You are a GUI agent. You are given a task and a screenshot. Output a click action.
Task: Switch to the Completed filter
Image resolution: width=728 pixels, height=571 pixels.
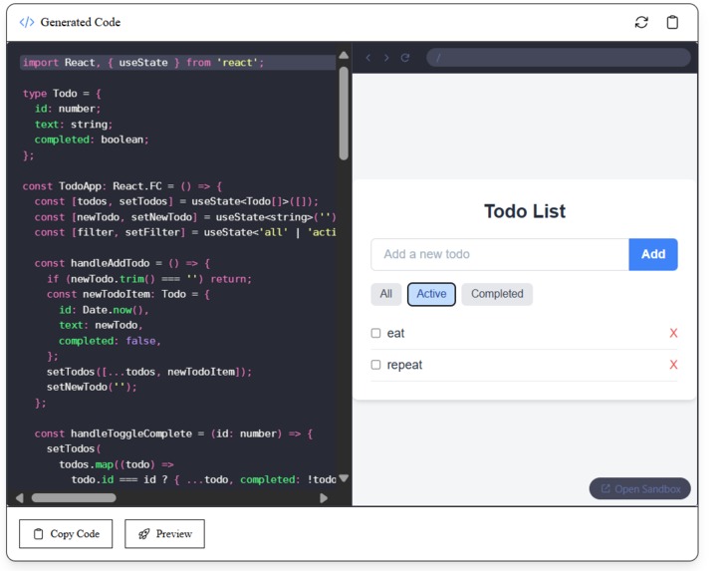pos(497,294)
